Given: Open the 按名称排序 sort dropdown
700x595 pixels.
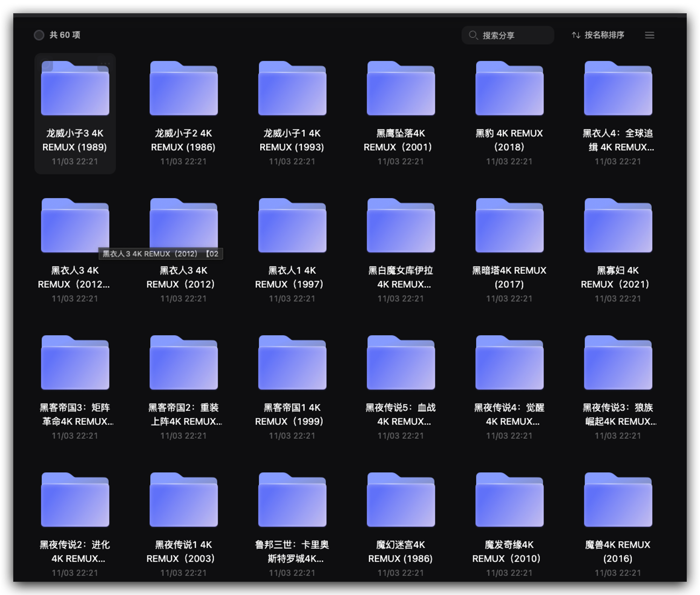Looking at the screenshot, I should (598, 35).
